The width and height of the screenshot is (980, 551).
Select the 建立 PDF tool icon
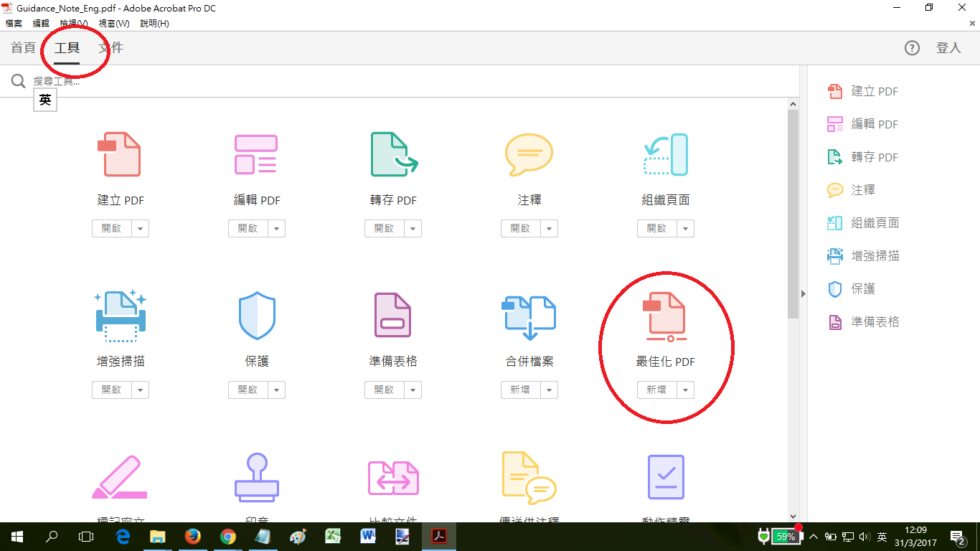pyautogui.click(x=120, y=154)
